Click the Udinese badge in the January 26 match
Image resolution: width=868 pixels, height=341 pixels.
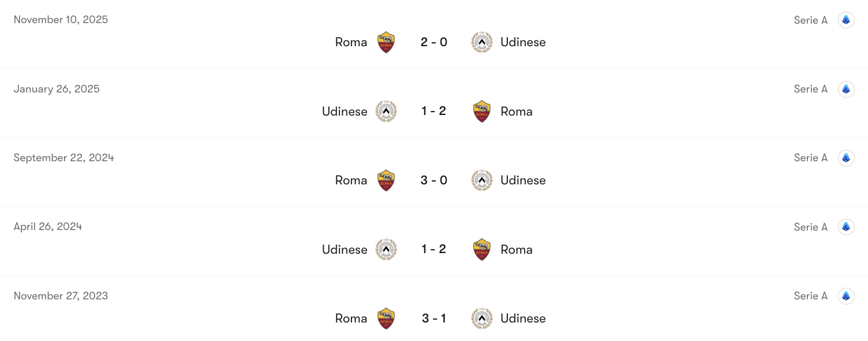[386, 111]
